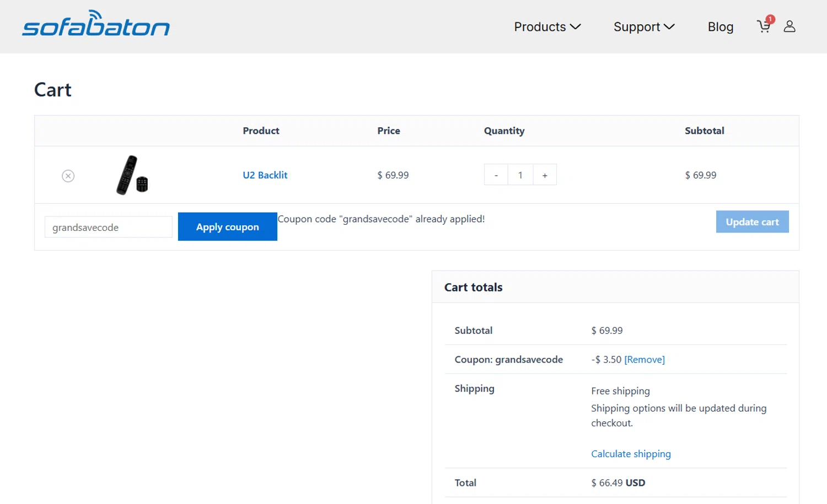Screen dimensions: 827x504
Task: Click the Shipping row label
Action: tap(474, 388)
